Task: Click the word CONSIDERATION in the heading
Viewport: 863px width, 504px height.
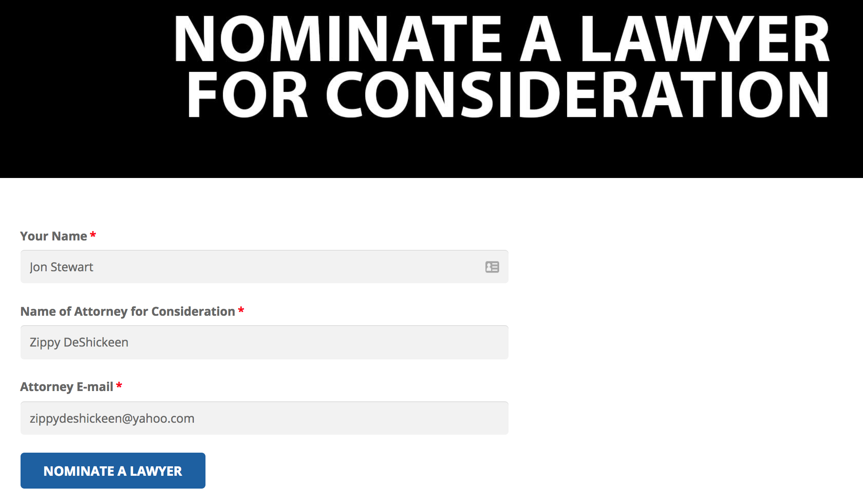Action: click(x=578, y=94)
